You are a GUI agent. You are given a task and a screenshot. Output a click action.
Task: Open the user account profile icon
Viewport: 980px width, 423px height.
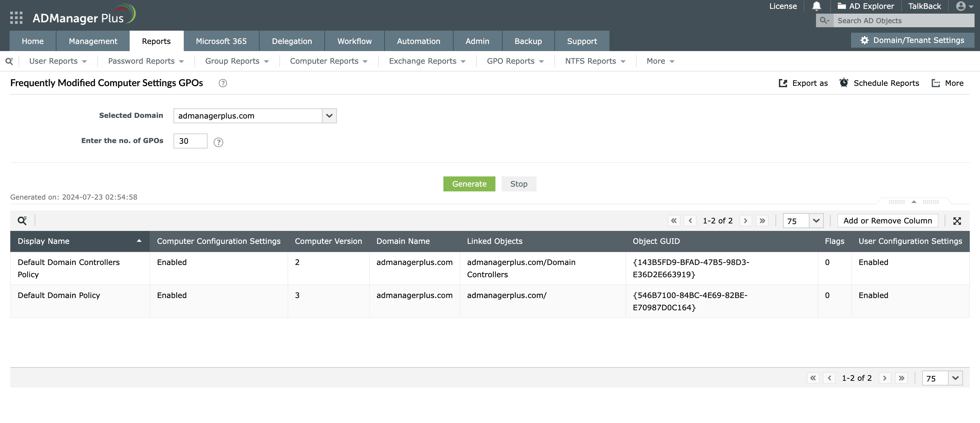(961, 6)
